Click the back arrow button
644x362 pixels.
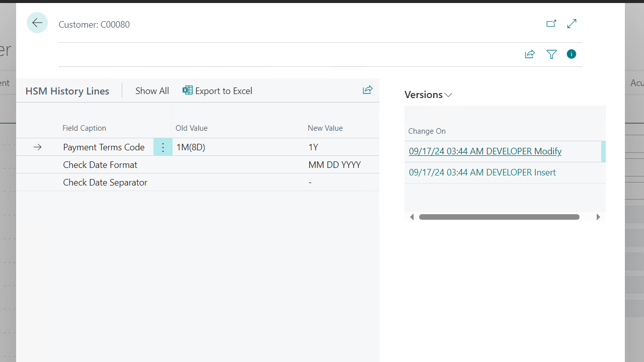coord(37,23)
